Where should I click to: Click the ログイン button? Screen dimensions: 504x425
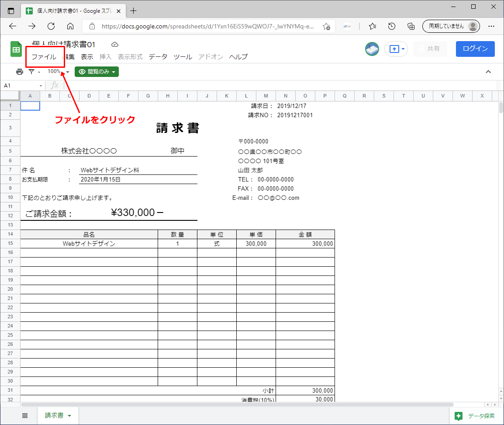click(x=475, y=49)
